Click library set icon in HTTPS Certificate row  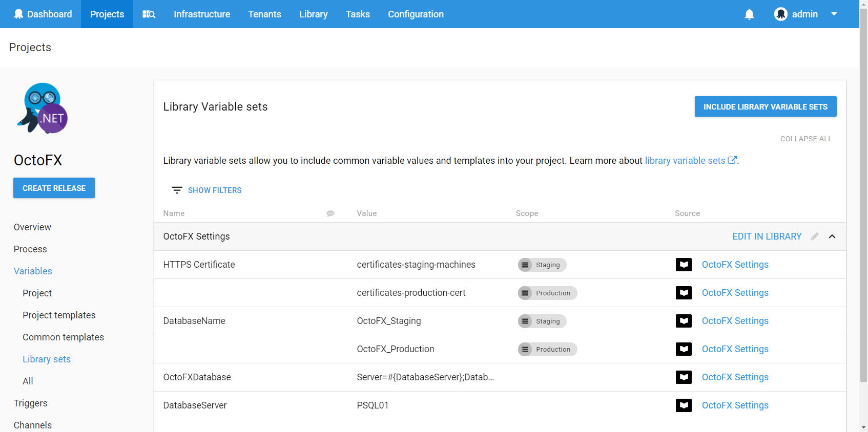[x=684, y=265]
